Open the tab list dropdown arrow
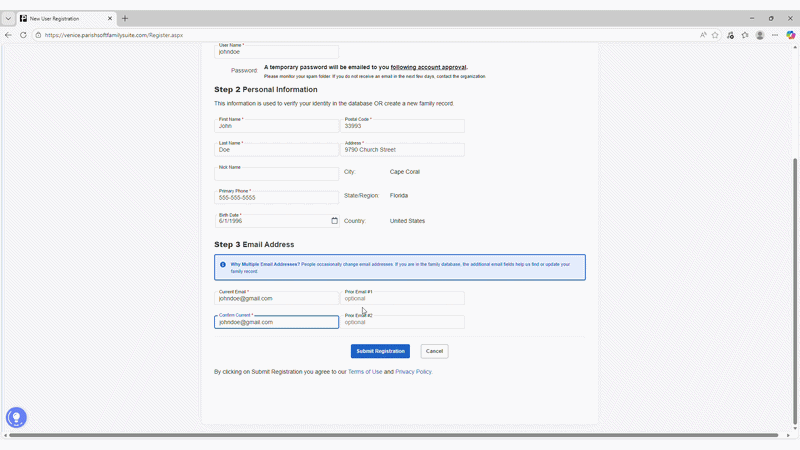The height and width of the screenshot is (450, 800). coord(8,18)
